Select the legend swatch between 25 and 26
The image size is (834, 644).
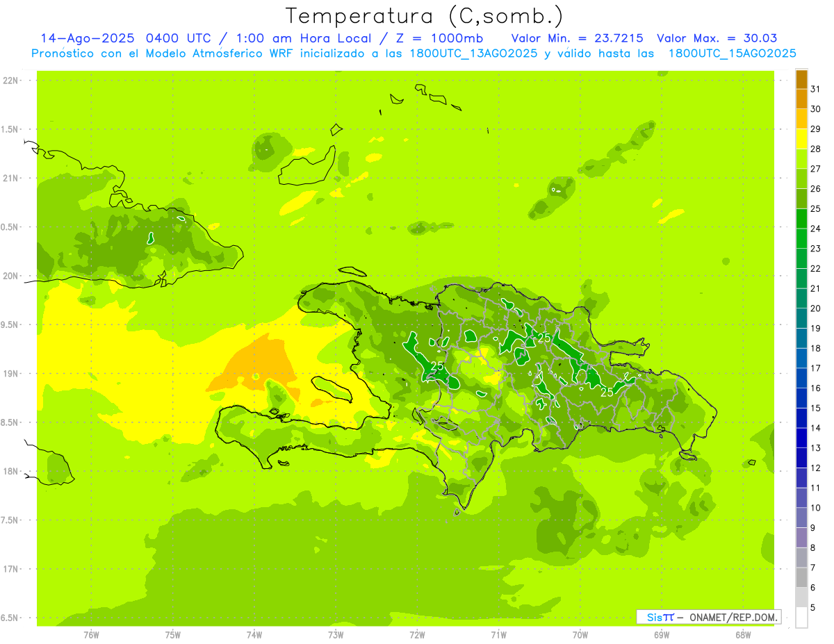(x=801, y=199)
